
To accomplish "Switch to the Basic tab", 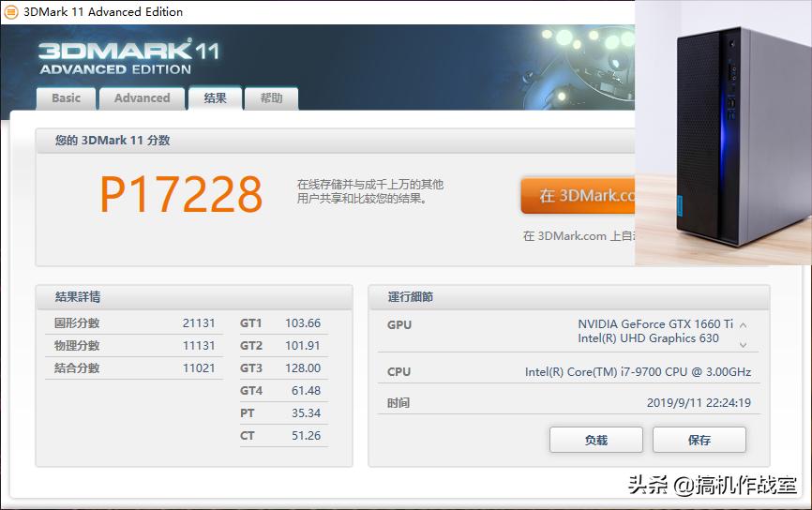I will [x=66, y=97].
